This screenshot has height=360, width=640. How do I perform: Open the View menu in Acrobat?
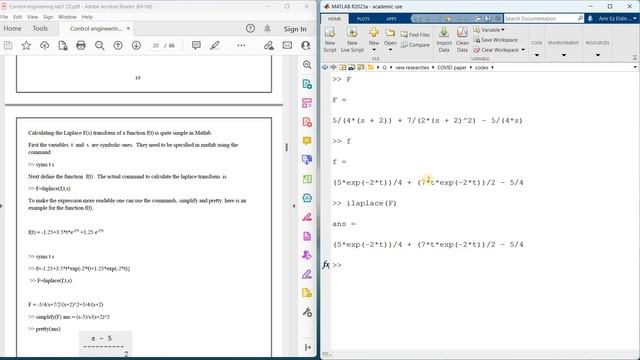[x=33, y=17]
